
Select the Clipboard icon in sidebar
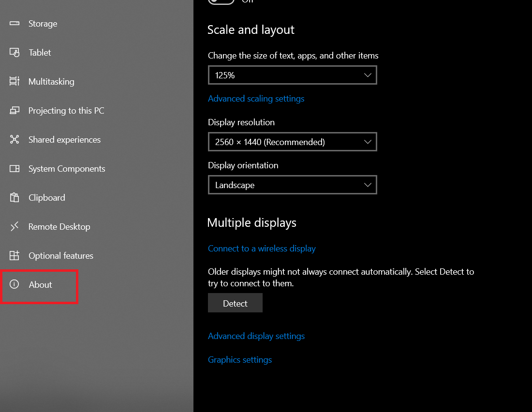[15, 198]
